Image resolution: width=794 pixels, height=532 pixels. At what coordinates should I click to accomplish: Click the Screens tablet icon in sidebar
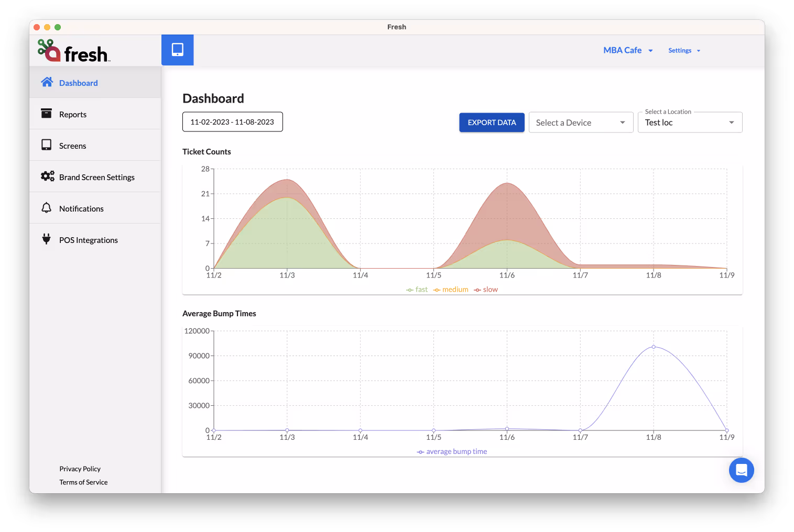click(x=47, y=145)
